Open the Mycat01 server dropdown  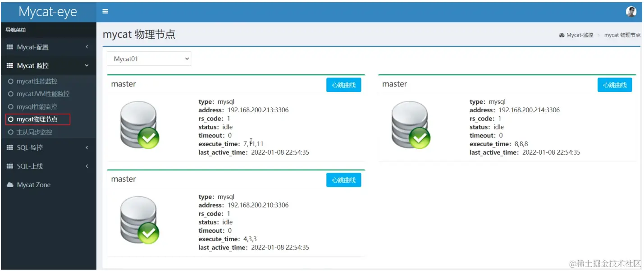(x=149, y=59)
